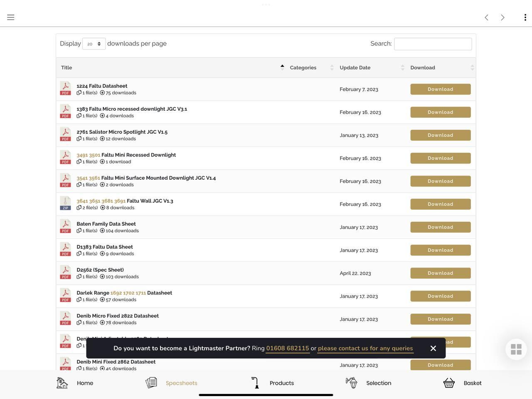Open the 3491 3501 product code link
The height and width of the screenshot is (399, 532).
(89, 155)
